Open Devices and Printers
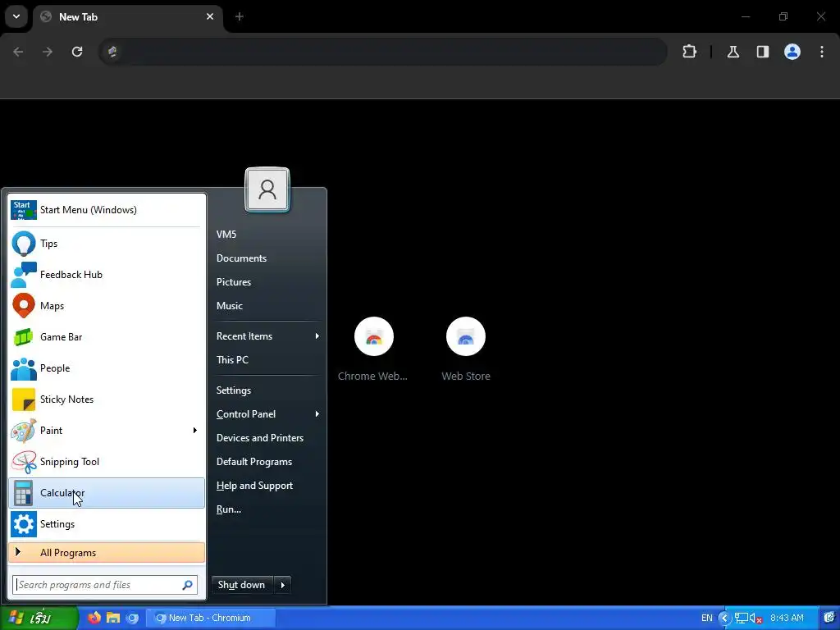Image resolution: width=840 pixels, height=630 pixels. (x=260, y=438)
